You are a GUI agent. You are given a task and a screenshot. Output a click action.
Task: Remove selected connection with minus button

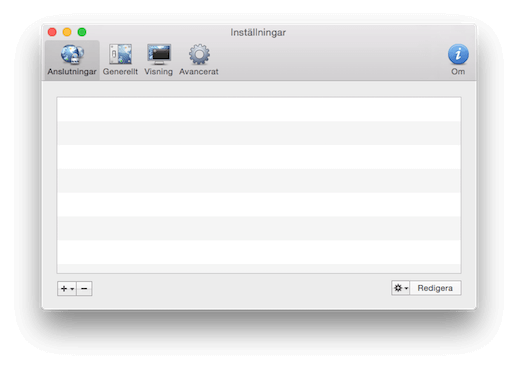coord(84,289)
